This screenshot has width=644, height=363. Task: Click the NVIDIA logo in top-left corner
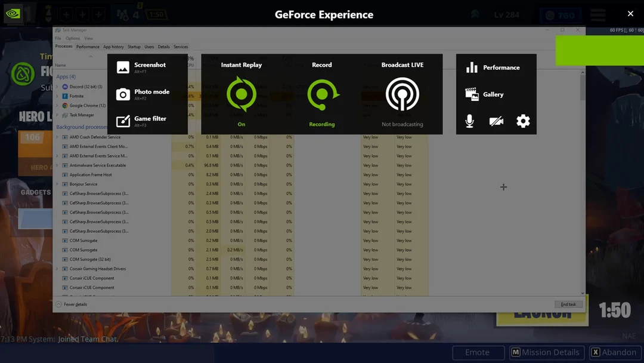[x=13, y=14]
